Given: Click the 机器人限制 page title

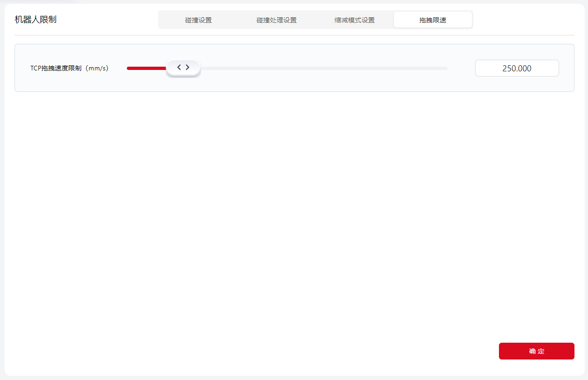Looking at the screenshot, I should 35,20.
